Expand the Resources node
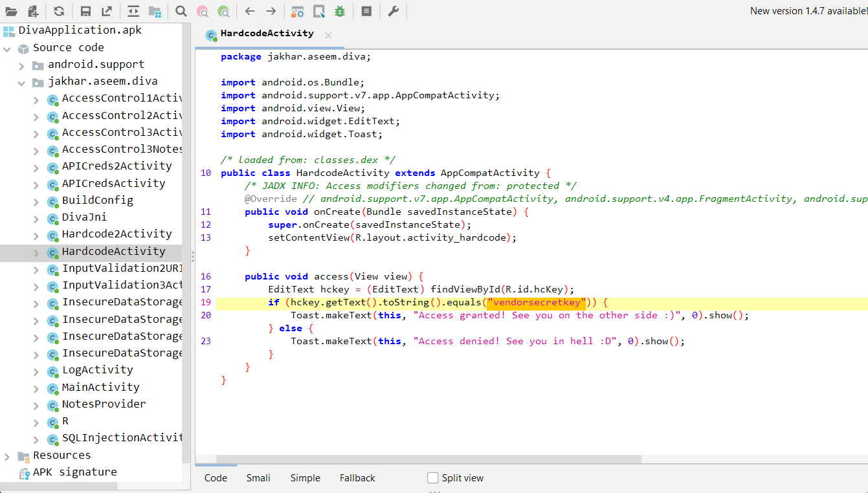 [7, 456]
